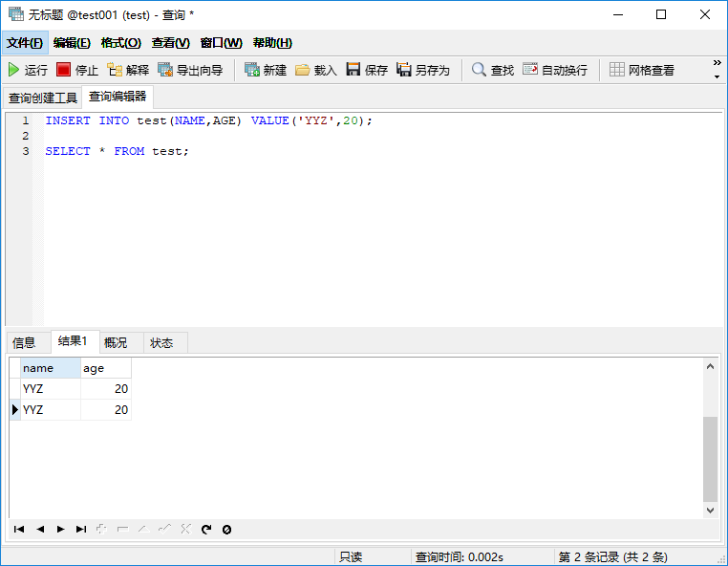
Task: Select the 查询编辑器 tab
Action: pyautogui.click(x=118, y=97)
